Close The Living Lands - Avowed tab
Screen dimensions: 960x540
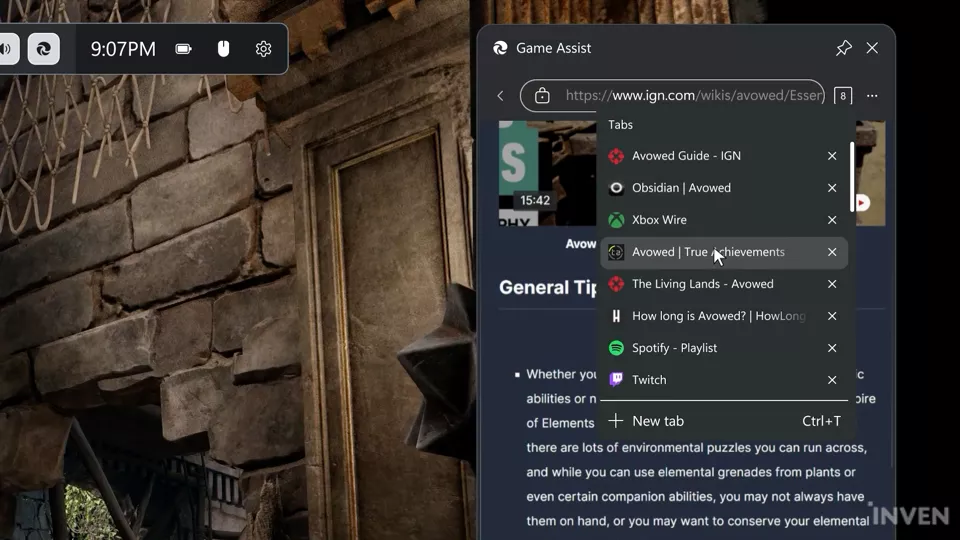pyautogui.click(x=832, y=284)
